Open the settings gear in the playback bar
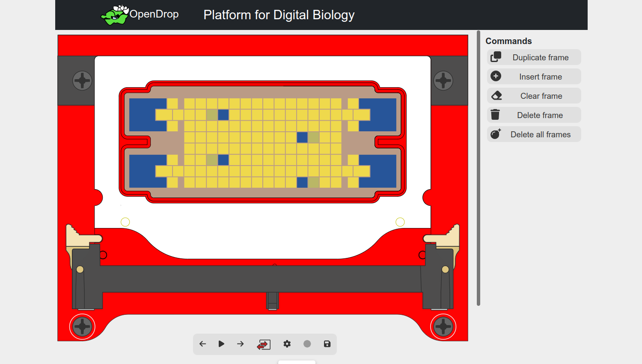 (287, 343)
